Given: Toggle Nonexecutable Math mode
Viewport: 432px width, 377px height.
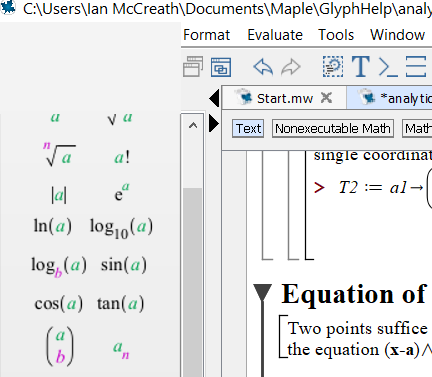Looking at the screenshot, I should (x=333, y=128).
